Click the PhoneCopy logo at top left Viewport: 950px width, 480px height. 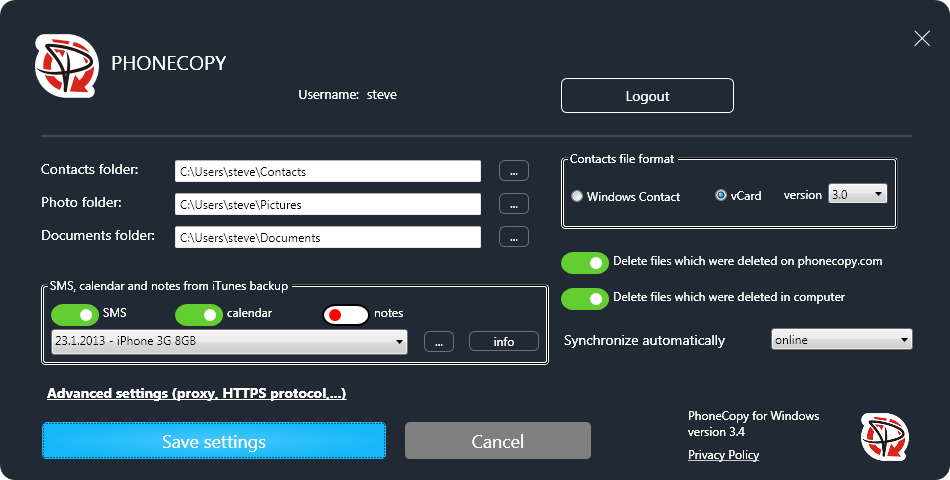(67, 65)
